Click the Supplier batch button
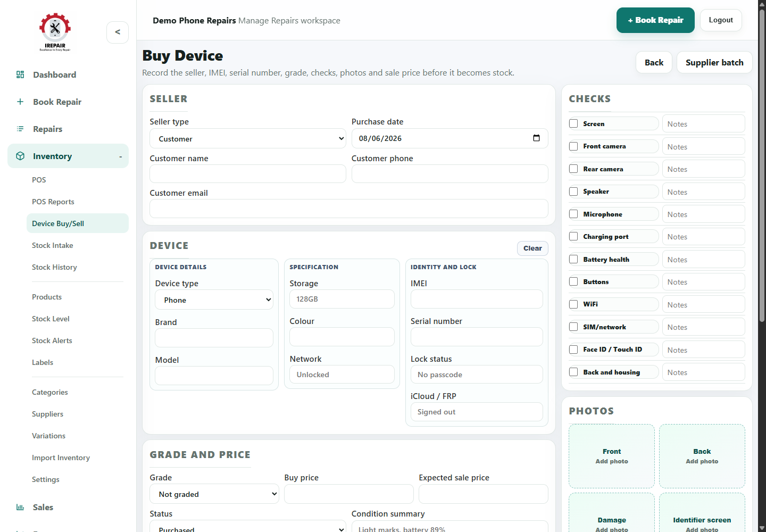The height and width of the screenshot is (532, 766). point(714,62)
